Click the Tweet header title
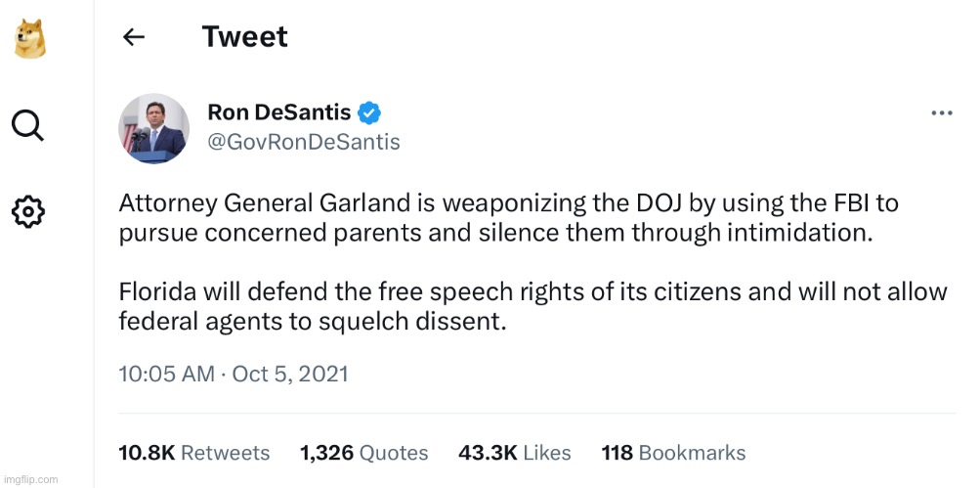The image size is (980, 488). tap(244, 37)
